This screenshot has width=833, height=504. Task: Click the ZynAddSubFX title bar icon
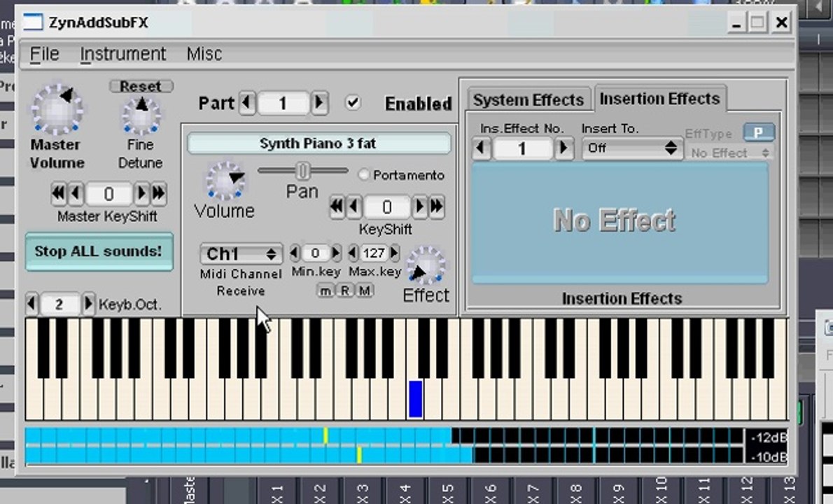pos(33,23)
